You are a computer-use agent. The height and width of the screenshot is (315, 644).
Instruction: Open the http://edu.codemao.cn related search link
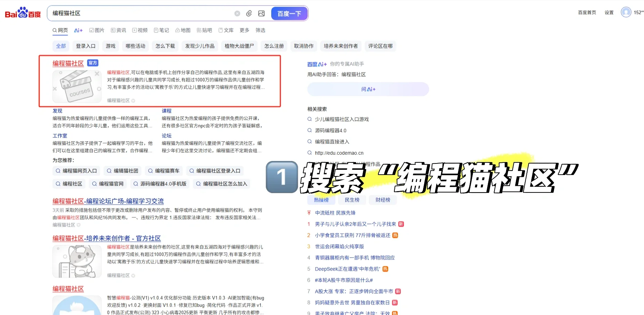[339, 153]
